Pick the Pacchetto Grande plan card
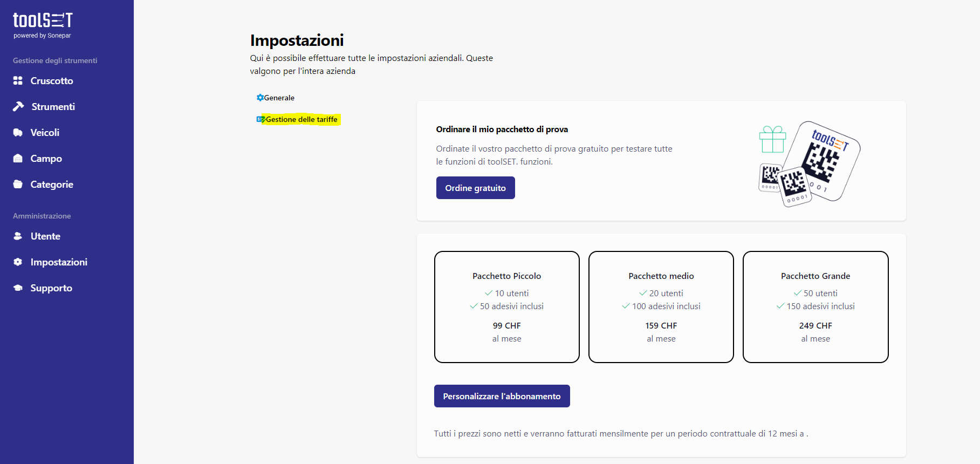The height and width of the screenshot is (464, 980). 815,307
